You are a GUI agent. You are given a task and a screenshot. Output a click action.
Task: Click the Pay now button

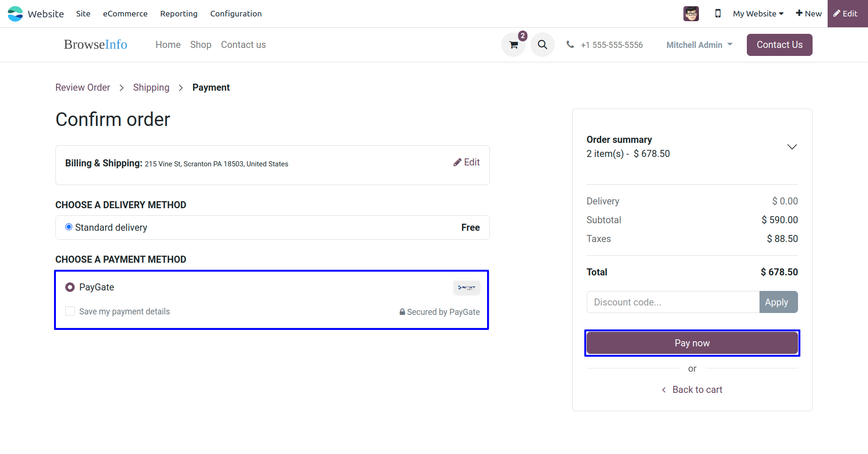[692, 343]
